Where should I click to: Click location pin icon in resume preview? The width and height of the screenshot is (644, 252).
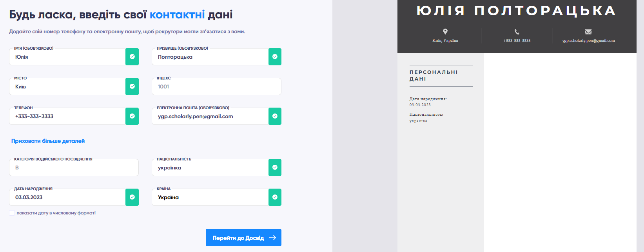coord(445,32)
